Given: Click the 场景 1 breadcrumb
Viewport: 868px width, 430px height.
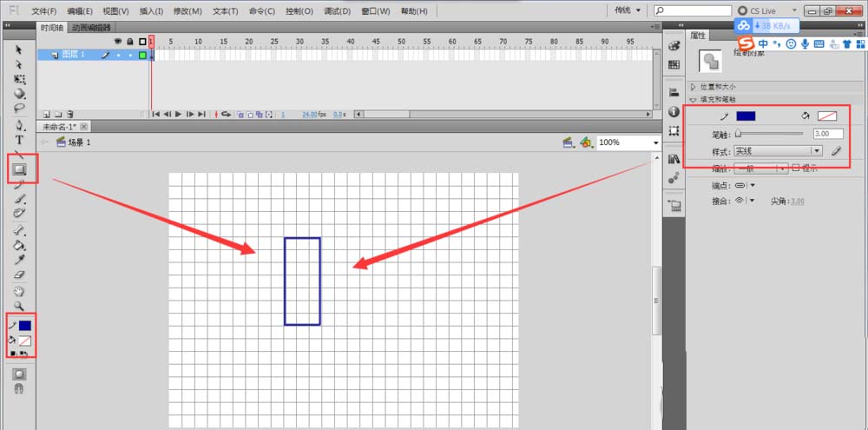Looking at the screenshot, I should (74, 142).
